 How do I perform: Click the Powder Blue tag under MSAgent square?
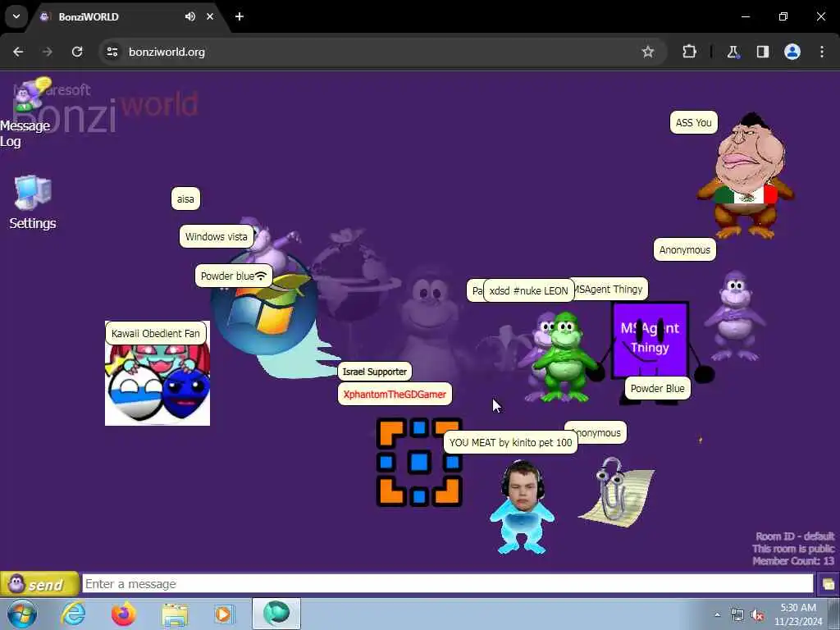(x=657, y=388)
